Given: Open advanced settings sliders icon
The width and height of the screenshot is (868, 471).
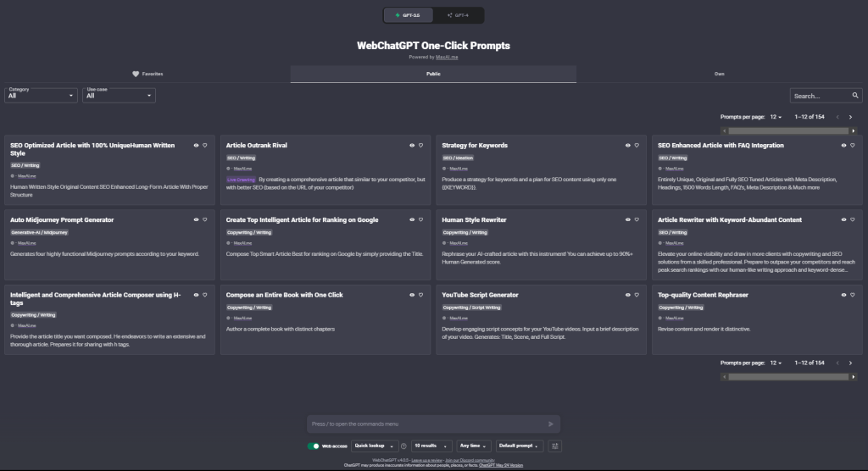Looking at the screenshot, I should 555,446.
